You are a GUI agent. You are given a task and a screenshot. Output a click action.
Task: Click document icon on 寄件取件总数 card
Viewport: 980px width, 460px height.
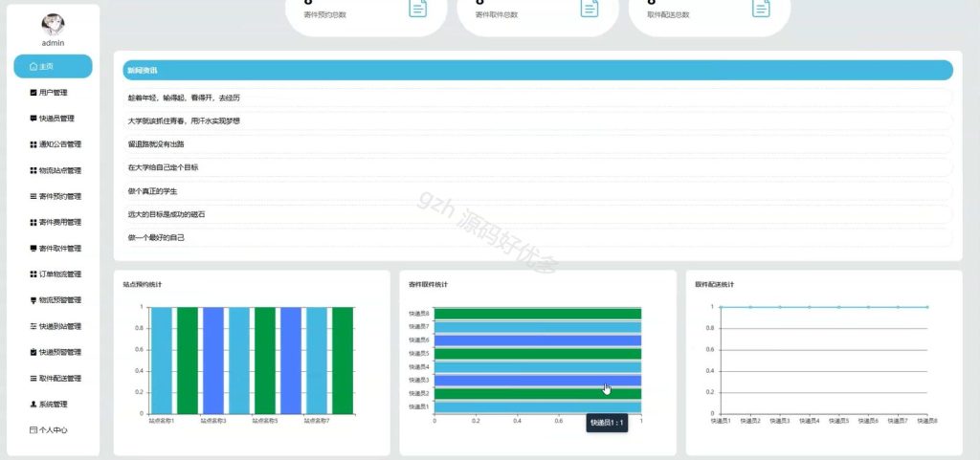coord(590,8)
